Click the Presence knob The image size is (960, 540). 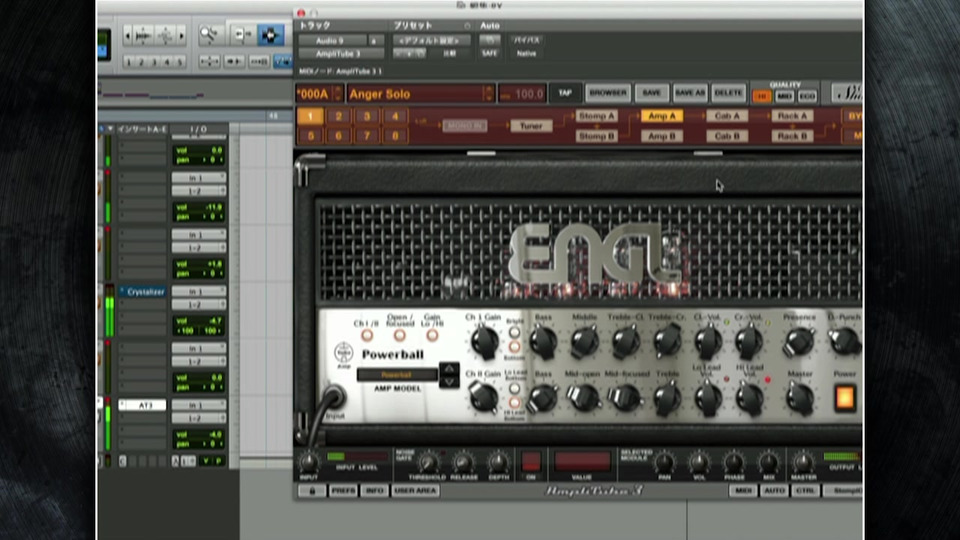(x=800, y=342)
